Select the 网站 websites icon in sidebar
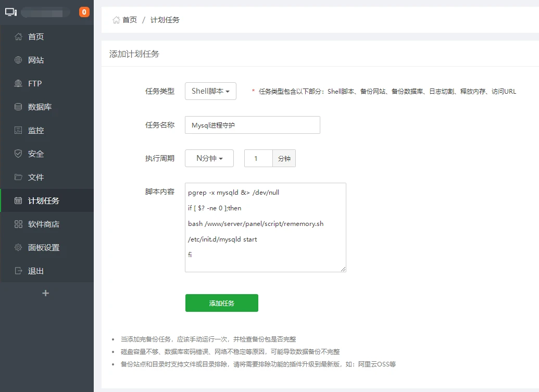 coord(18,60)
